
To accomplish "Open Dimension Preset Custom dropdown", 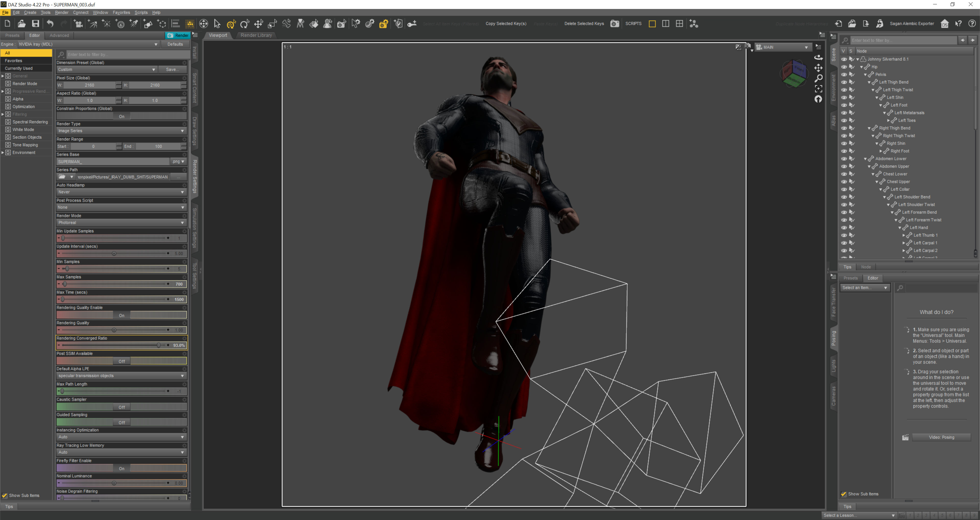I will click(x=106, y=70).
